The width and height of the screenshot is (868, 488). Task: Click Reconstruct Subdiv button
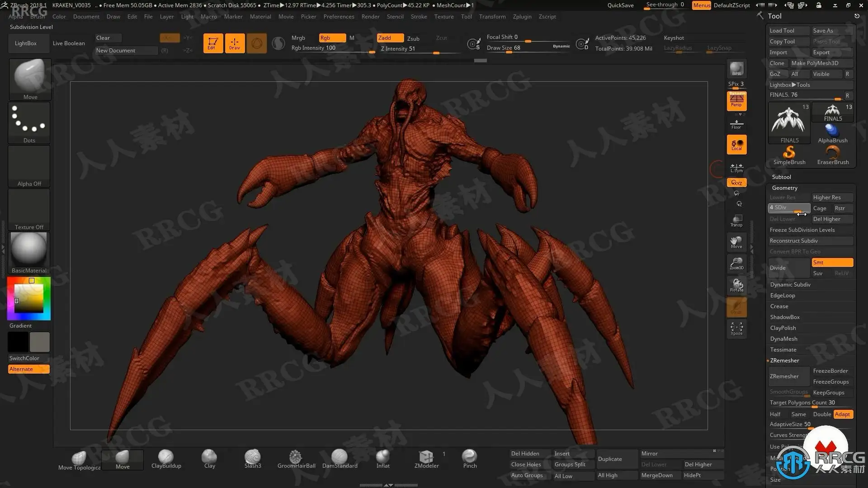coord(811,241)
